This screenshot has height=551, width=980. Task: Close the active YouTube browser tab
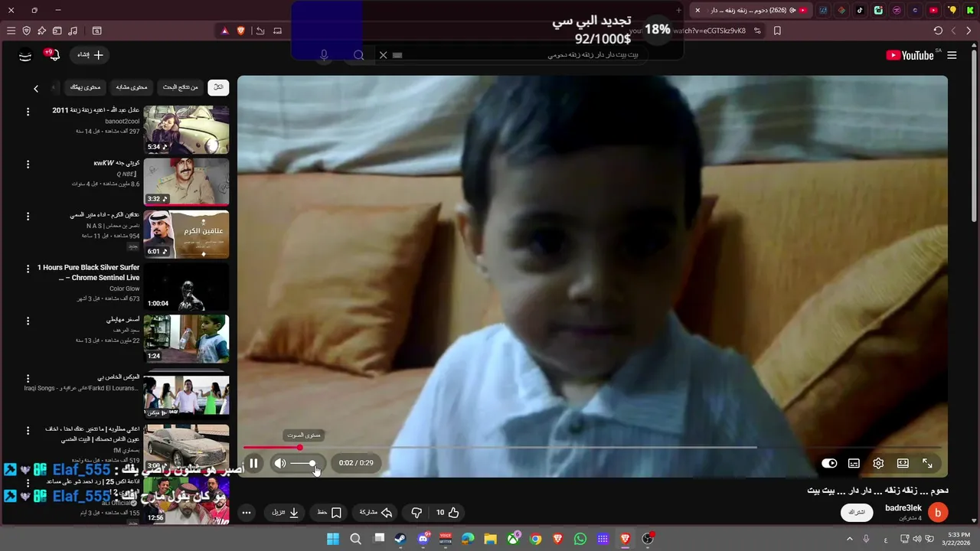tap(697, 10)
